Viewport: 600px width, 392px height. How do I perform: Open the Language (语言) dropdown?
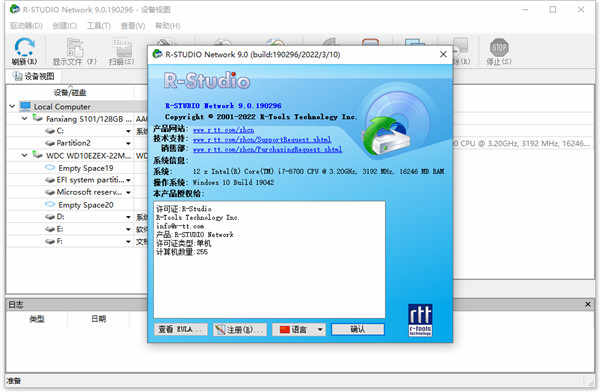pos(299,329)
